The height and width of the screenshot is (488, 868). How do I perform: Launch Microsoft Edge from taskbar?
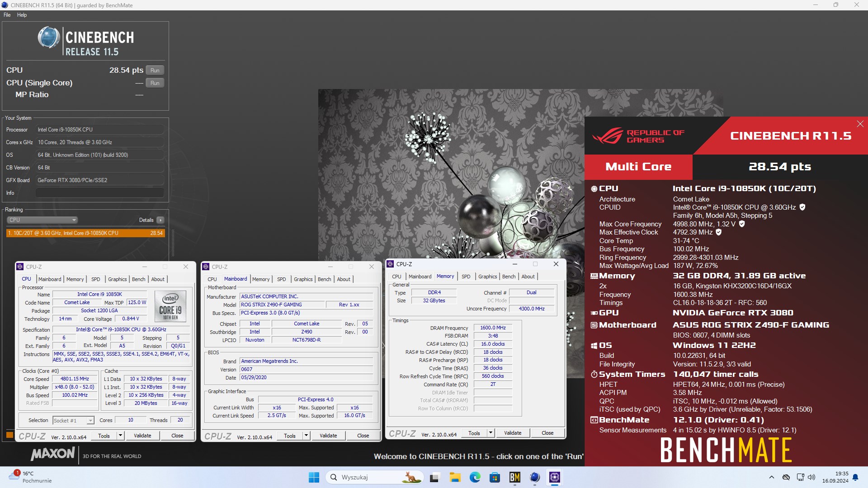click(475, 477)
